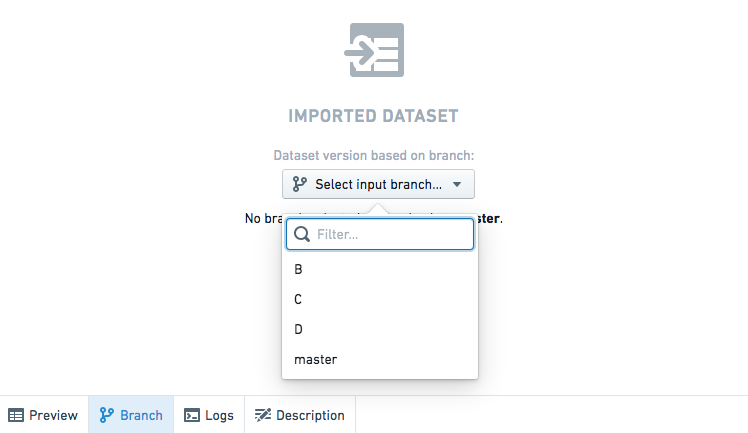Click the caret arrow beside Select input branch
This screenshot has width=748, height=433.
pyautogui.click(x=457, y=185)
